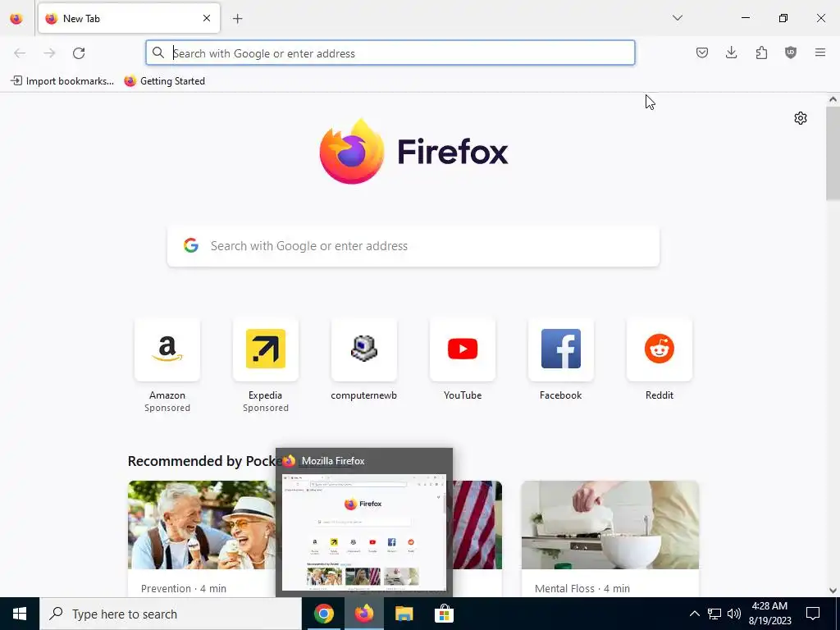Click Import bookmarks toolbar item
The height and width of the screenshot is (630, 840).
click(62, 81)
